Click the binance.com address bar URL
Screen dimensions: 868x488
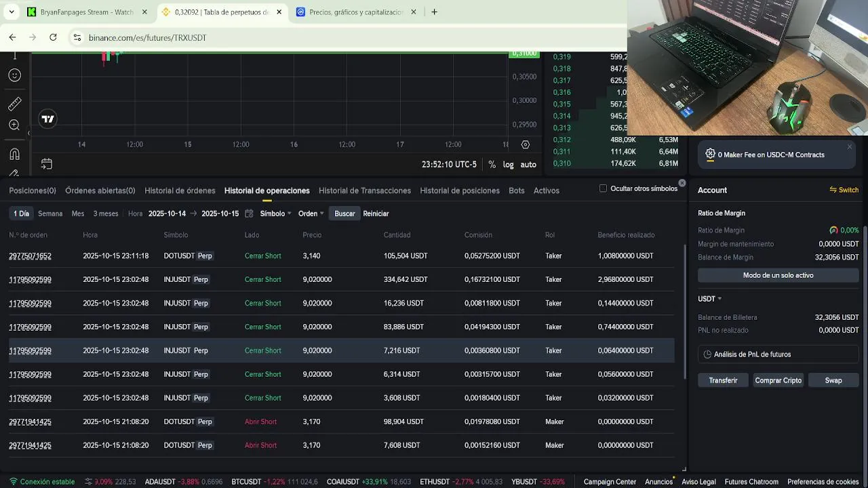pyautogui.click(x=148, y=38)
